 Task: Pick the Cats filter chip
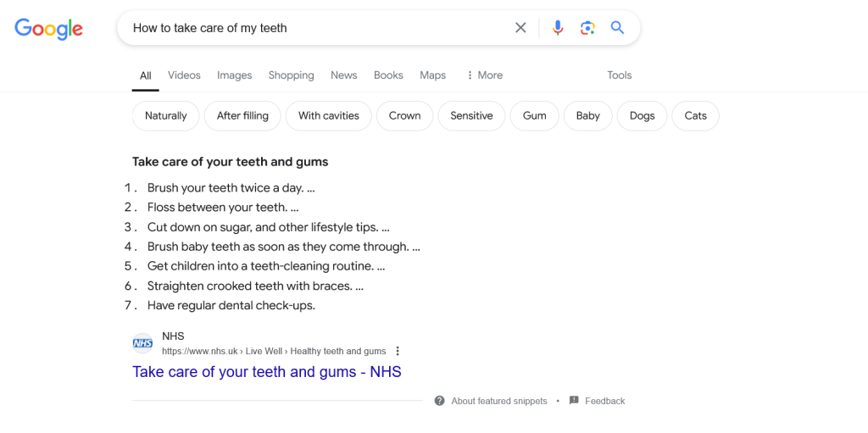[x=696, y=116]
